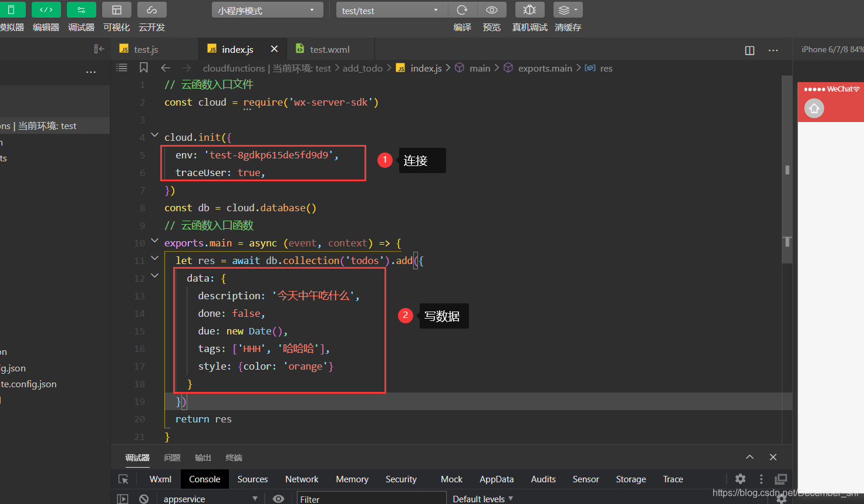Switch to the test.js tab
Screen dimensions: 864x504
coord(146,49)
